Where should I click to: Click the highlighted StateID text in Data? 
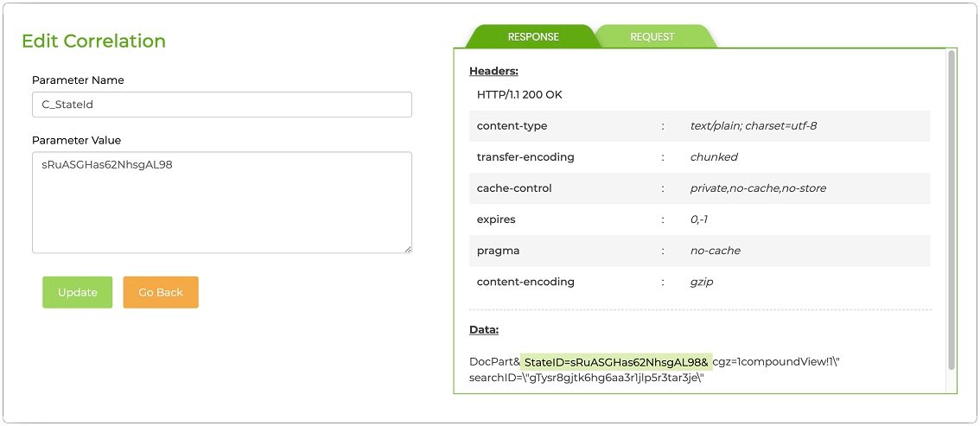(x=616, y=361)
